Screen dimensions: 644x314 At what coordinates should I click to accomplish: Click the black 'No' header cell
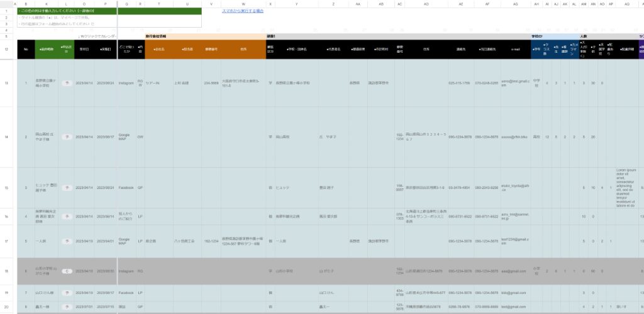26,49
